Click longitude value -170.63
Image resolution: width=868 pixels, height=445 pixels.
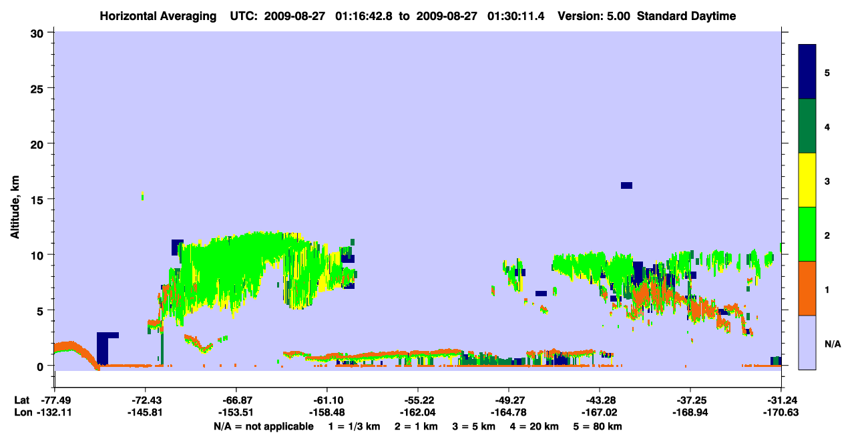coord(781,412)
